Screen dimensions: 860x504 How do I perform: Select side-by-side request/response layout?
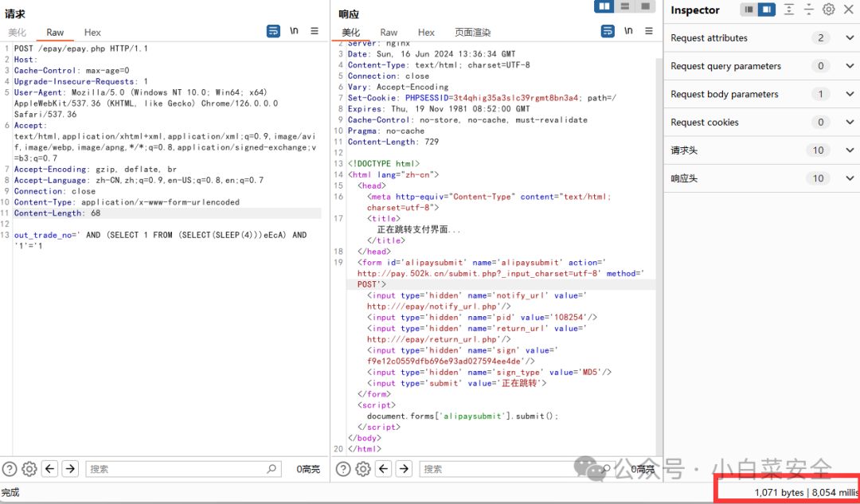[604, 6]
